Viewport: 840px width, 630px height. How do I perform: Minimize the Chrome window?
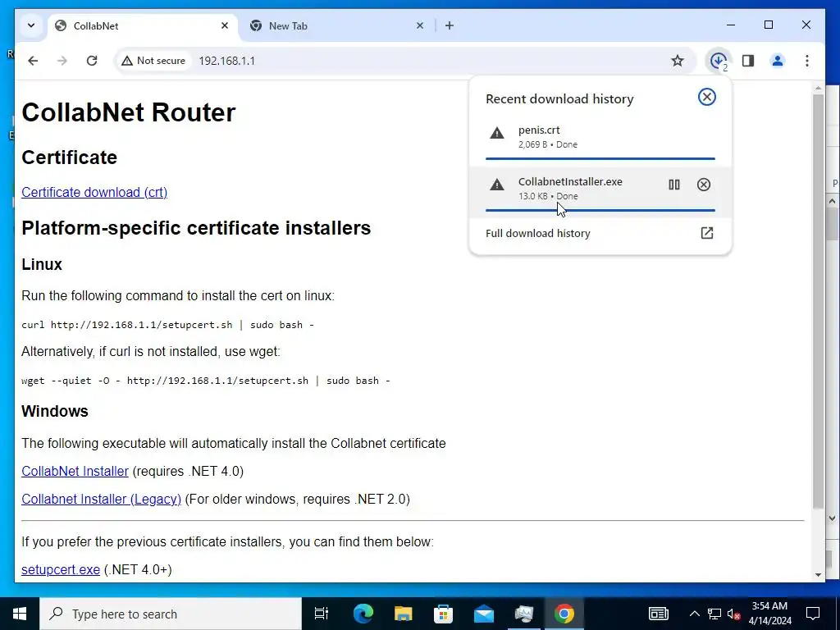[x=731, y=25]
